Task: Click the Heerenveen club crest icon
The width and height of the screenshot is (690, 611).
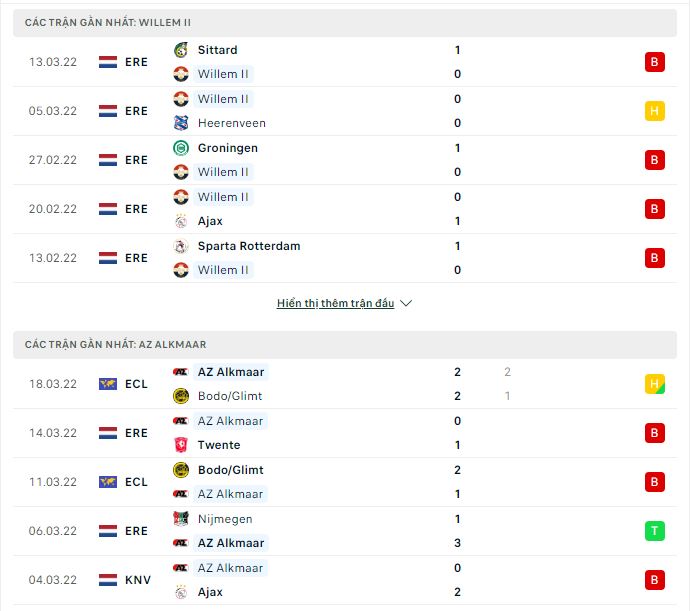Action: (x=181, y=123)
